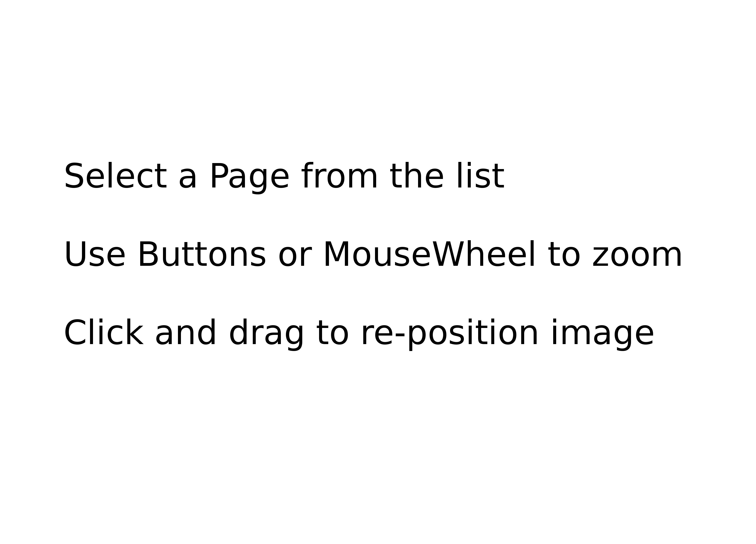The height and width of the screenshot is (544, 756).
Task: Click the word "the" in the first line
Action: tap(417, 176)
